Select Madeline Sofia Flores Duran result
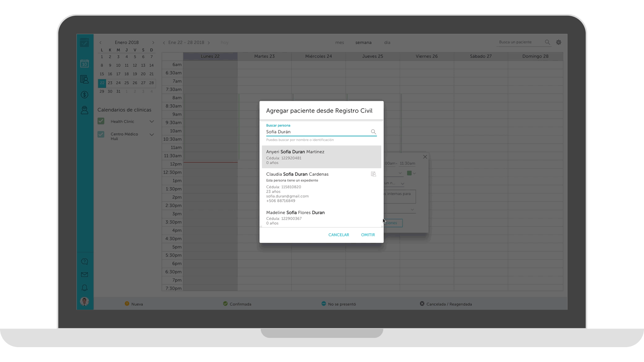644x362 pixels. (x=321, y=217)
